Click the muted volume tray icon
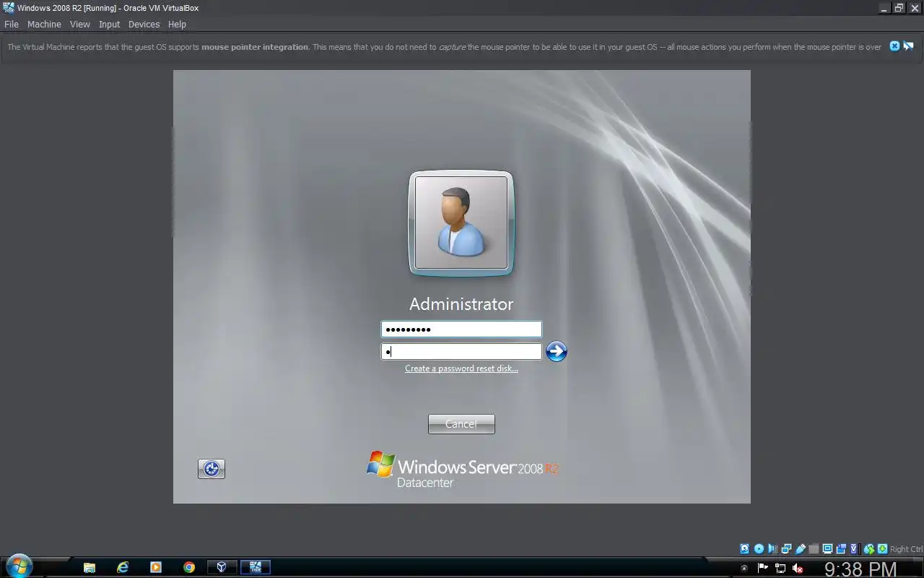924x578 pixels. pyautogui.click(x=798, y=569)
